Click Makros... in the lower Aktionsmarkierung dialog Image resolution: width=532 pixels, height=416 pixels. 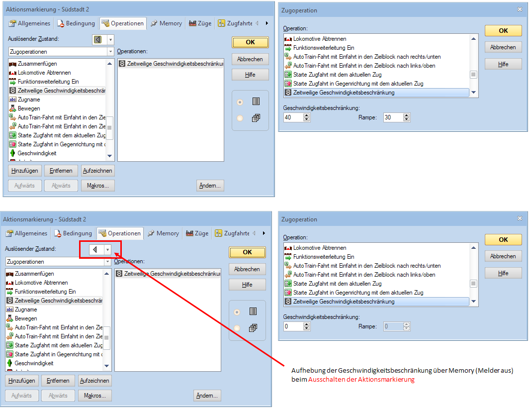[x=95, y=396]
